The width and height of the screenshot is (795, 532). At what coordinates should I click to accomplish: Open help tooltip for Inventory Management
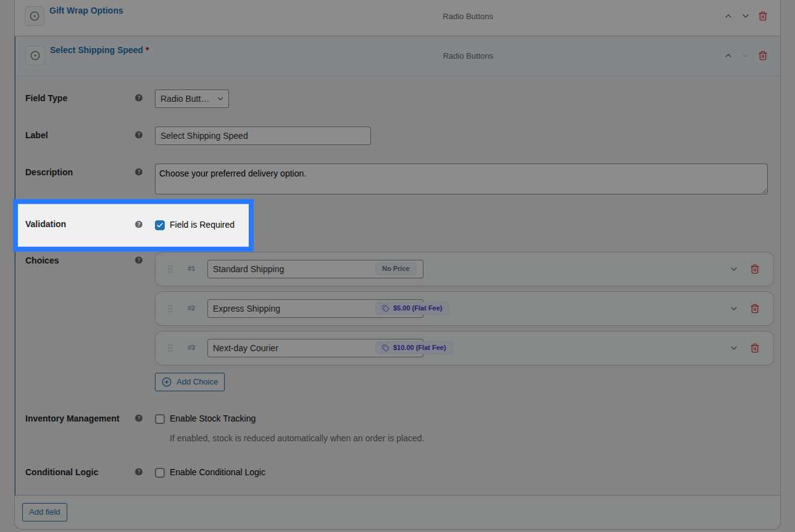pyautogui.click(x=139, y=418)
